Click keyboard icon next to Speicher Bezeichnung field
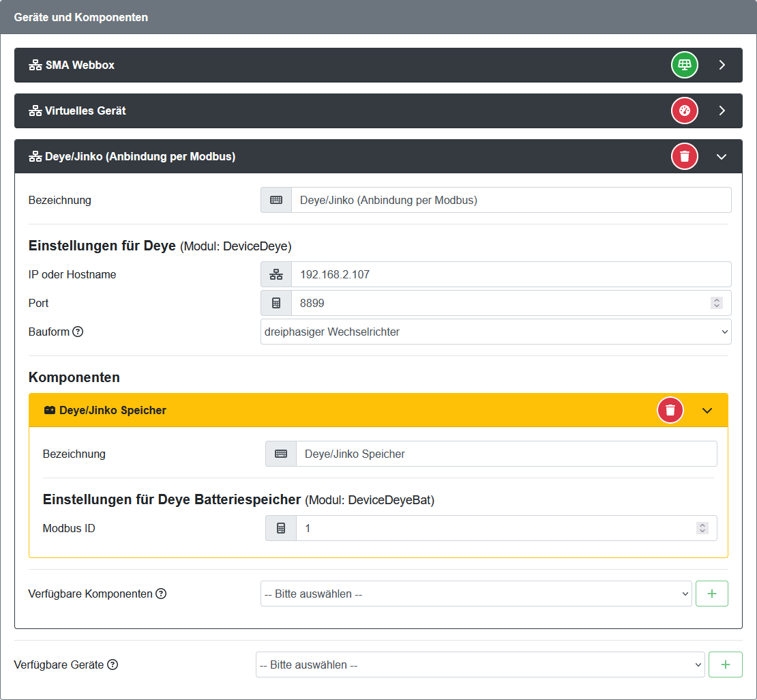Image resolution: width=757 pixels, height=700 pixels. tap(281, 454)
